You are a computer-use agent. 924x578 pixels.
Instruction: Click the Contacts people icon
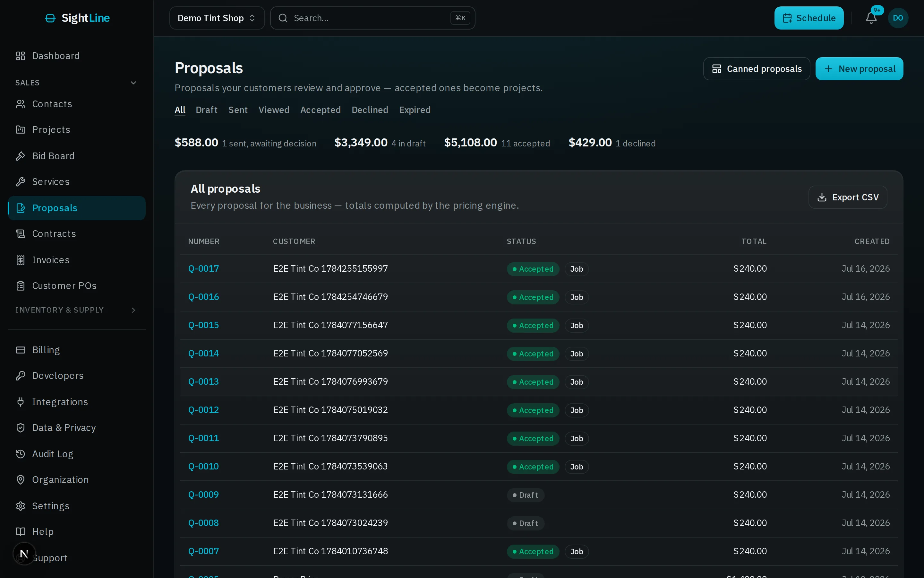coord(21,104)
